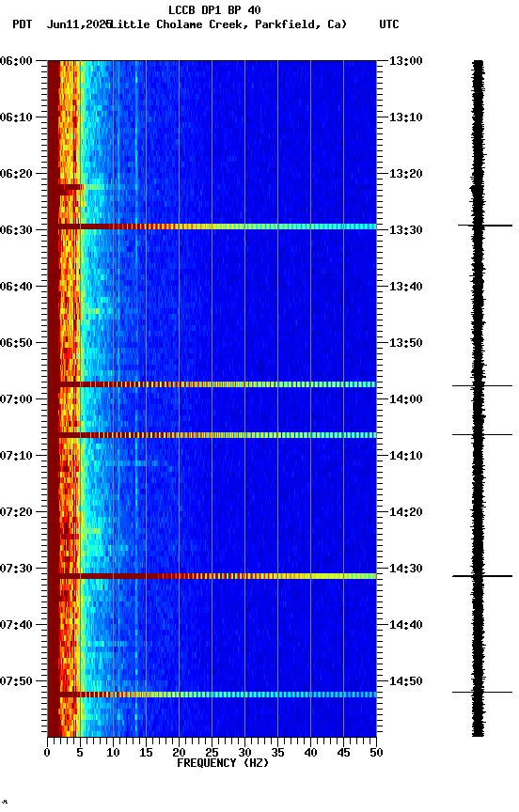The height and width of the screenshot is (812, 519).
Task: Click the 07:50 PDT time label
Action: click(x=16, y=681)
